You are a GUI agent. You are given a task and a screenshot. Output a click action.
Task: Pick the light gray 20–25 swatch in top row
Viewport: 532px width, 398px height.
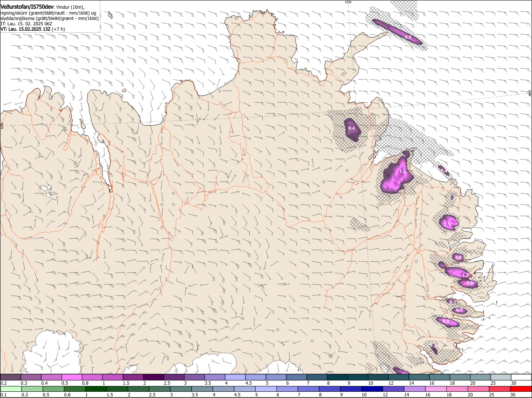click(480, 377)
